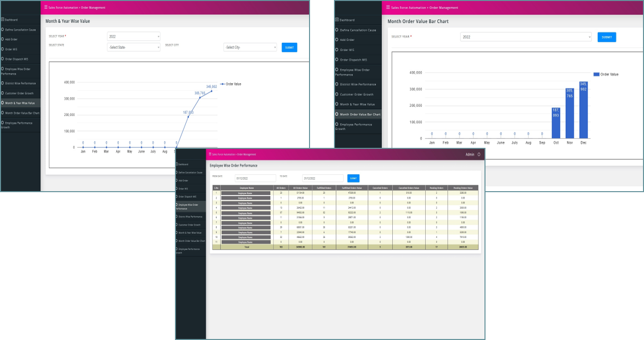Viewport: 644px width, 340px height.
Task: Open Customer Order Growth in Bar Chart window sidebar
Action: point(356,94)
